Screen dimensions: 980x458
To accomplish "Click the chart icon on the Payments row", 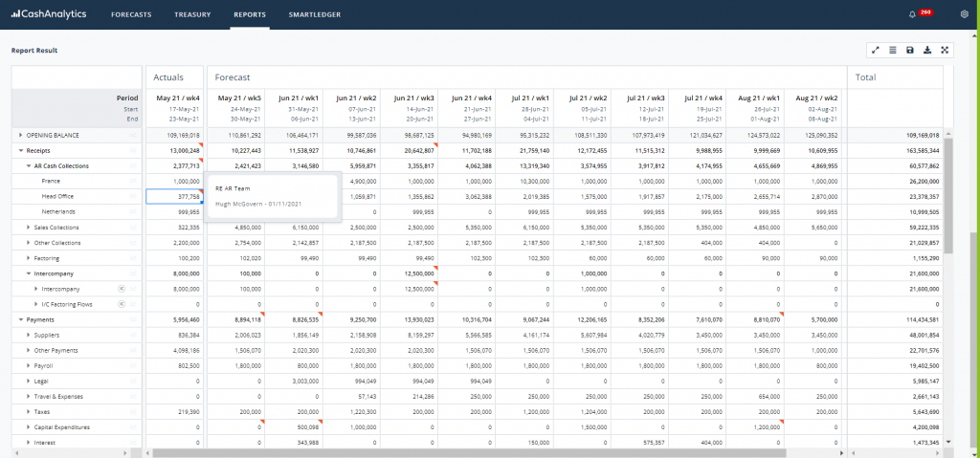I will [132, 319].
